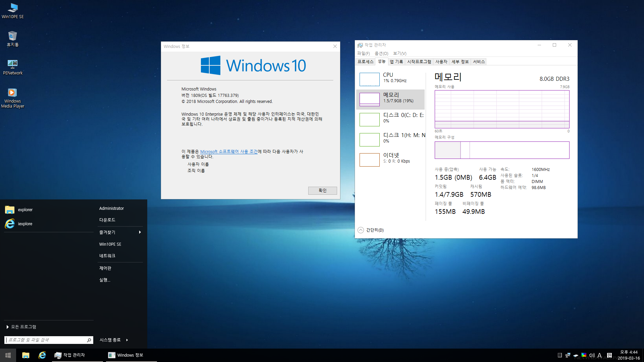This screenshot has height=362, width=644.
Task: Select 디스크 0 (C: D: E:) item
Action: click(x=390, y=119)
